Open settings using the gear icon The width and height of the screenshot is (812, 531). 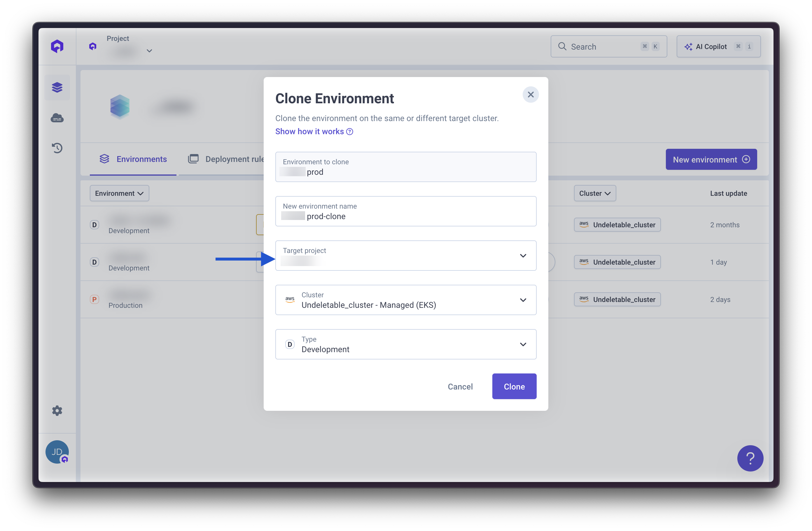[57, 411]
